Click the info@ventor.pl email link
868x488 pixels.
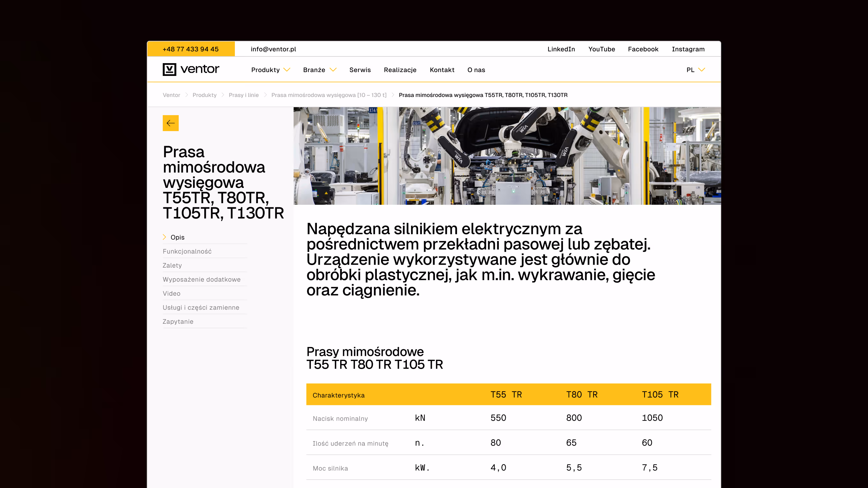tap(273, 49)
